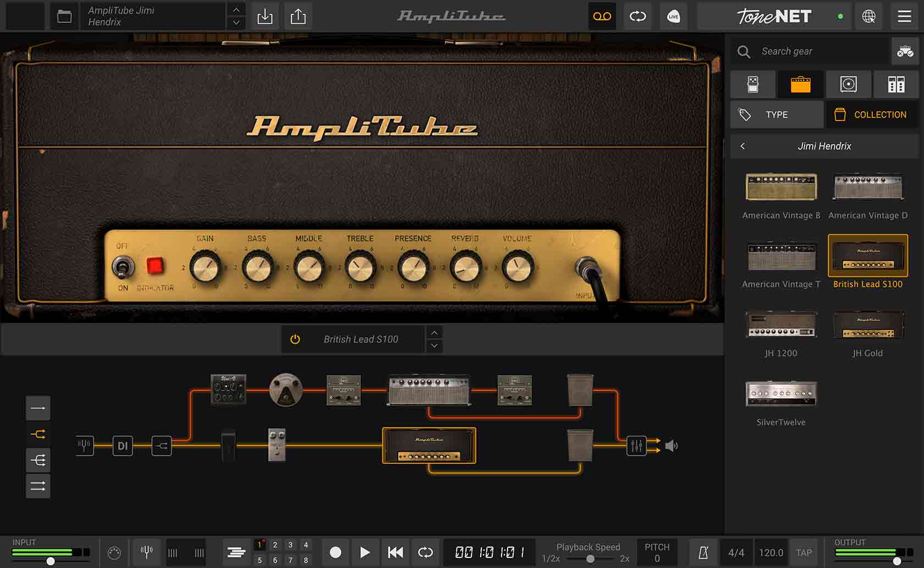
Task: Switch gear filter to COLLECTION
Action: 872,114
